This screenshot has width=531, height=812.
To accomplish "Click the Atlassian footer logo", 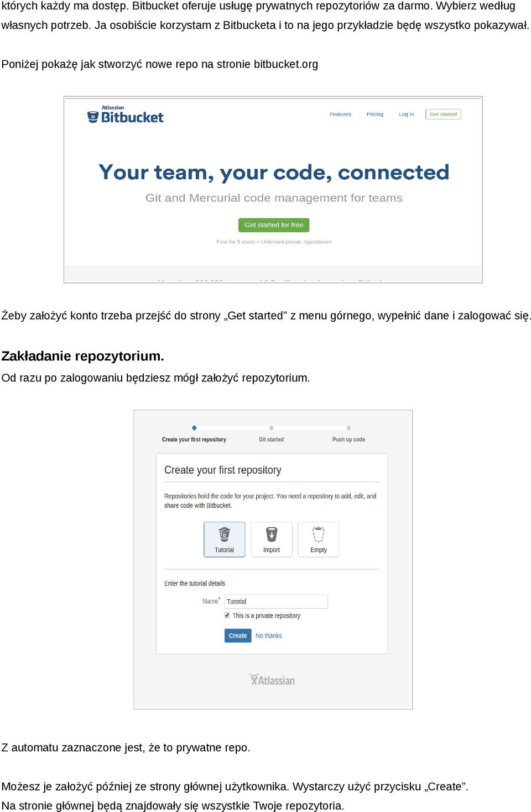I will coord(272,680).
